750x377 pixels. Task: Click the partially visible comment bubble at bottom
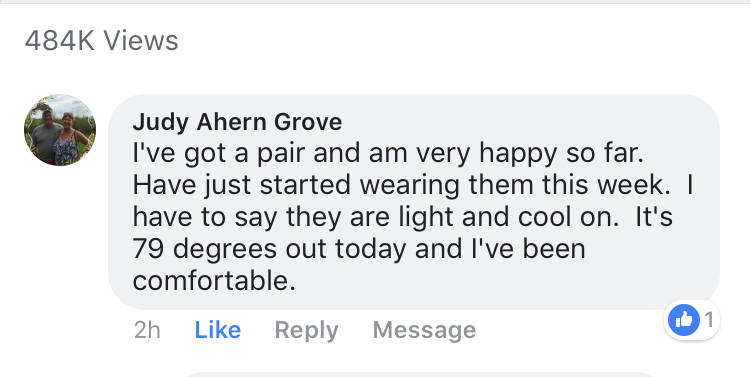[419, 375]
